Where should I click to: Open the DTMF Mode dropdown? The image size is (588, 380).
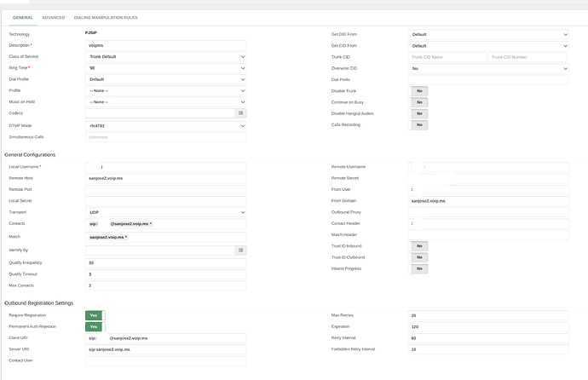click(x=166, y=125)
